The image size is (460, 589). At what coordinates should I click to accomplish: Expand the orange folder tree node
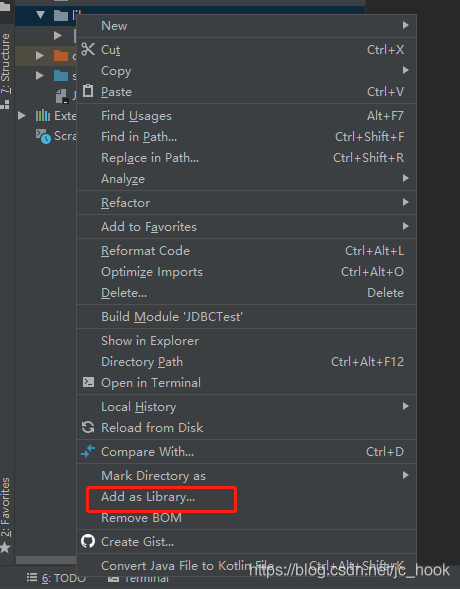39,56
